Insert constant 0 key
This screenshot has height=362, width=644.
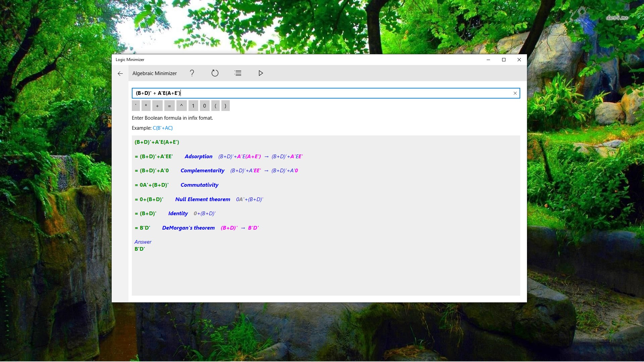point(205,106)
